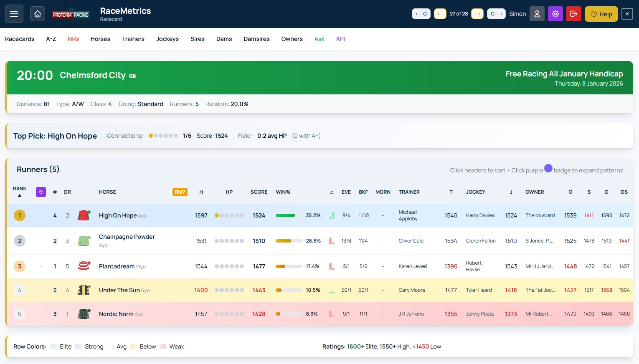Expand patterns using the purple badge
The image size is (639, 364).
pos(548,168)
